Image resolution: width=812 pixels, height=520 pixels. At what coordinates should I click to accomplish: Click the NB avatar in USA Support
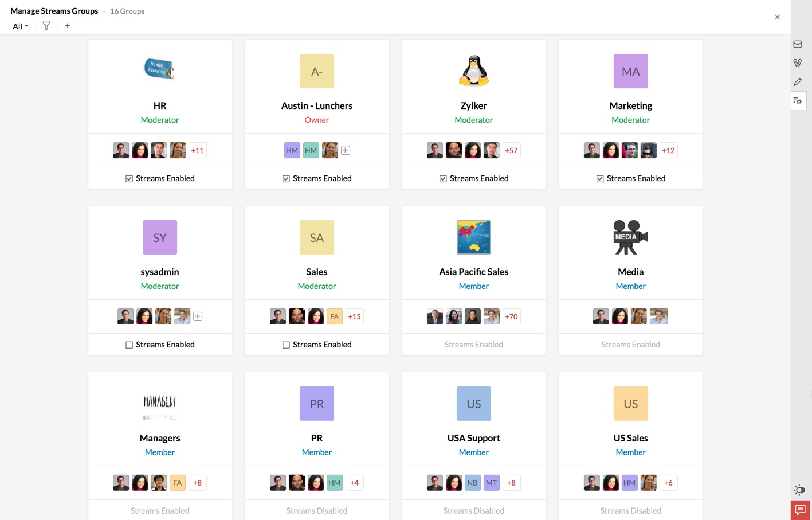tap(473, 483)
